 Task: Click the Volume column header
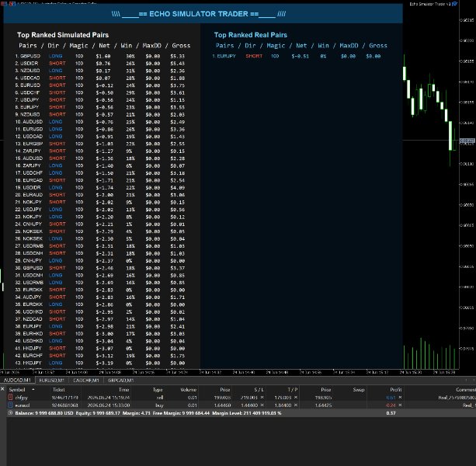tap(189, 389)
